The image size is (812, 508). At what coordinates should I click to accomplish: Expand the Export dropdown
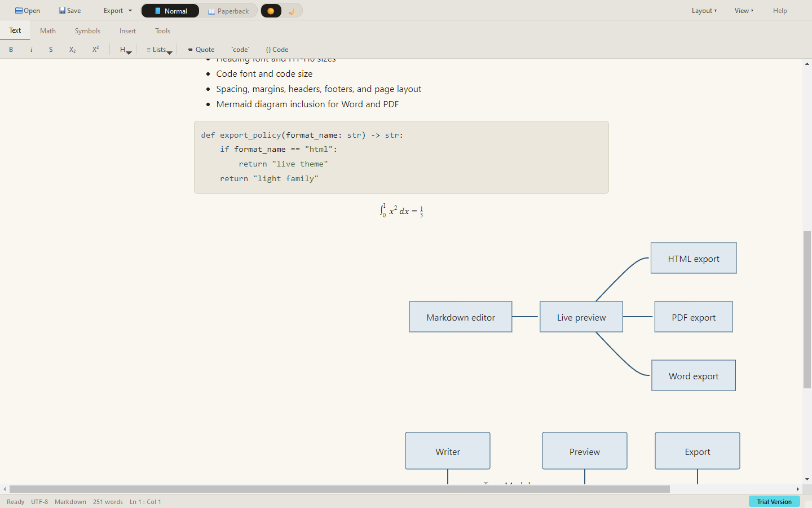pos(117,11)
